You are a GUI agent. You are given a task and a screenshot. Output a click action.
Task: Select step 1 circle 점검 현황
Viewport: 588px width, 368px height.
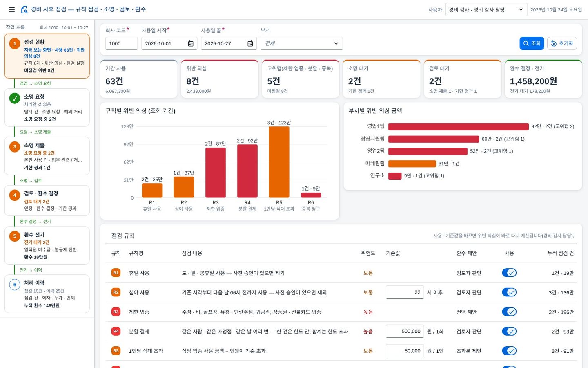point(15,43)
